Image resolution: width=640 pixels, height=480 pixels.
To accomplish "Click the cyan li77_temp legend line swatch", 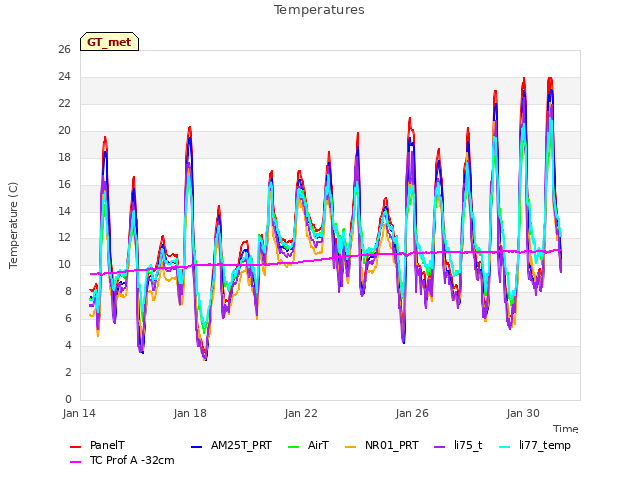I will (x=505, y=447).
